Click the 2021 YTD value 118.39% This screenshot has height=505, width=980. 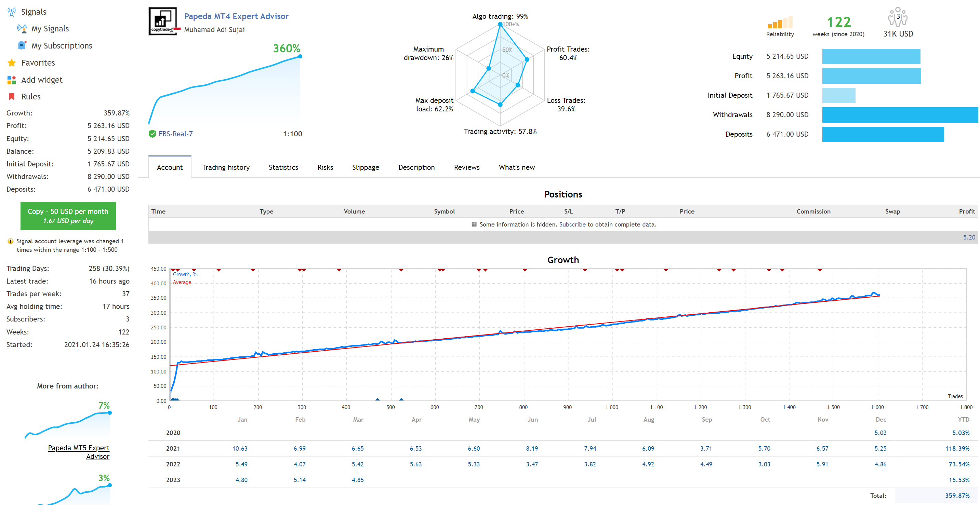coord(957,448)
